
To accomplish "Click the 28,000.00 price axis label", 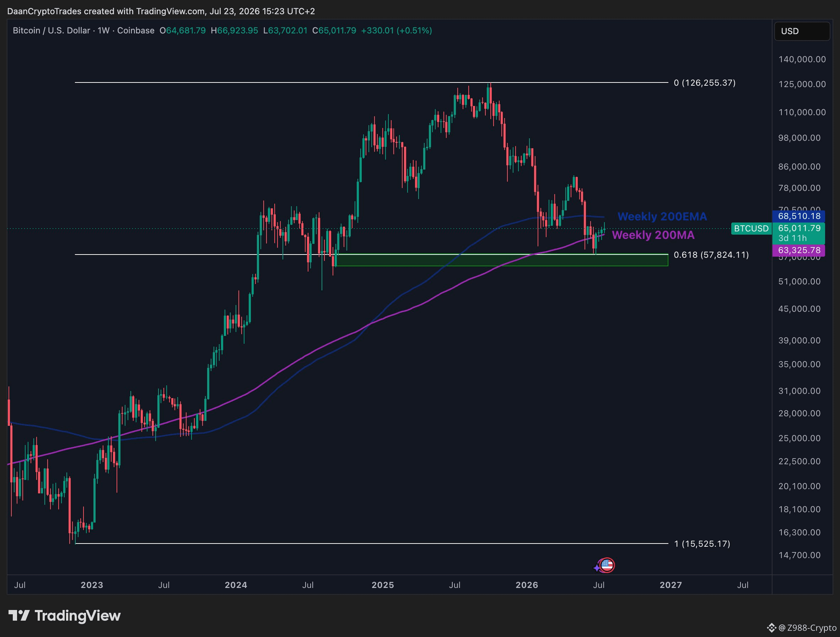I will [799, 413].
